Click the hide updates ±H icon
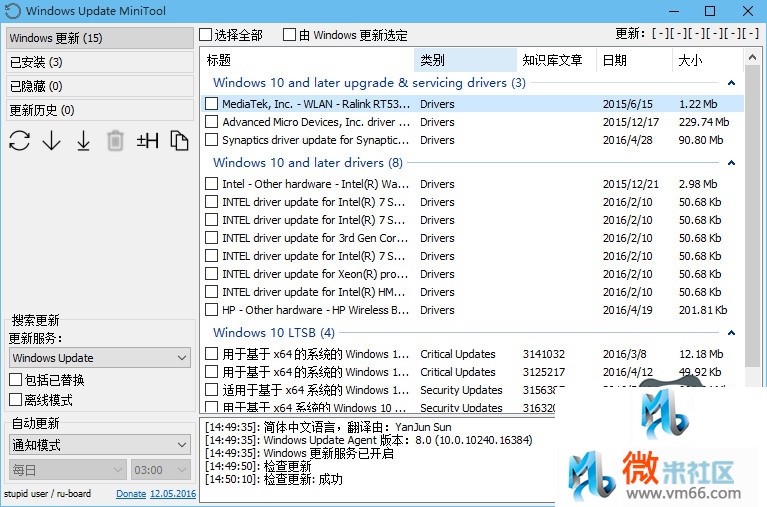The image size is (767, 507). point(147,141)
